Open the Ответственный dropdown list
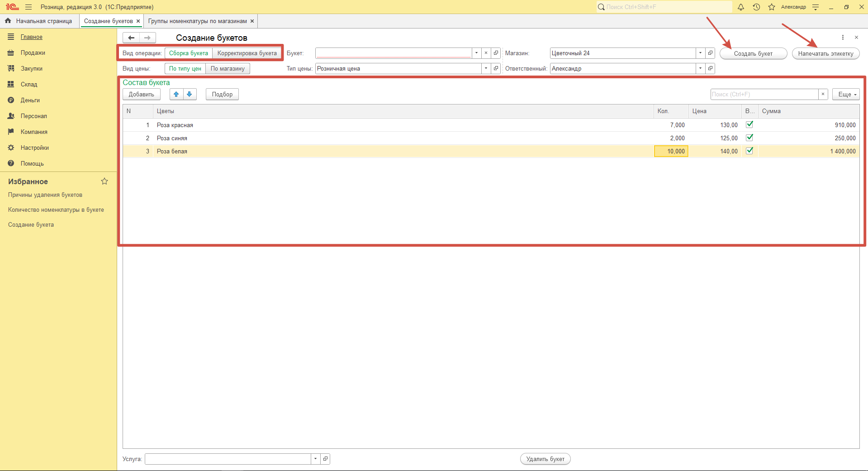The image size is (868, 471). pyautogui.click(x=700, y=68)
